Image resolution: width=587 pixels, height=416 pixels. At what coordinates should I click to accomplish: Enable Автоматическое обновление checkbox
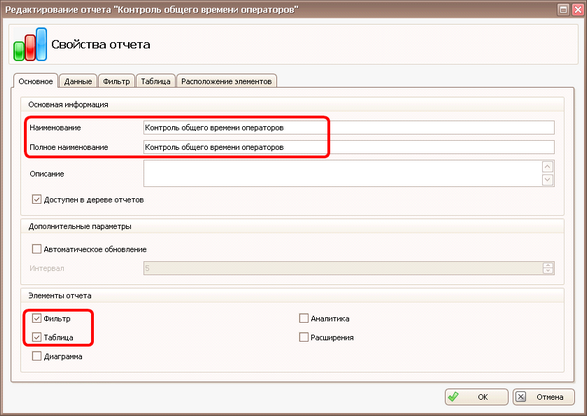36,249
